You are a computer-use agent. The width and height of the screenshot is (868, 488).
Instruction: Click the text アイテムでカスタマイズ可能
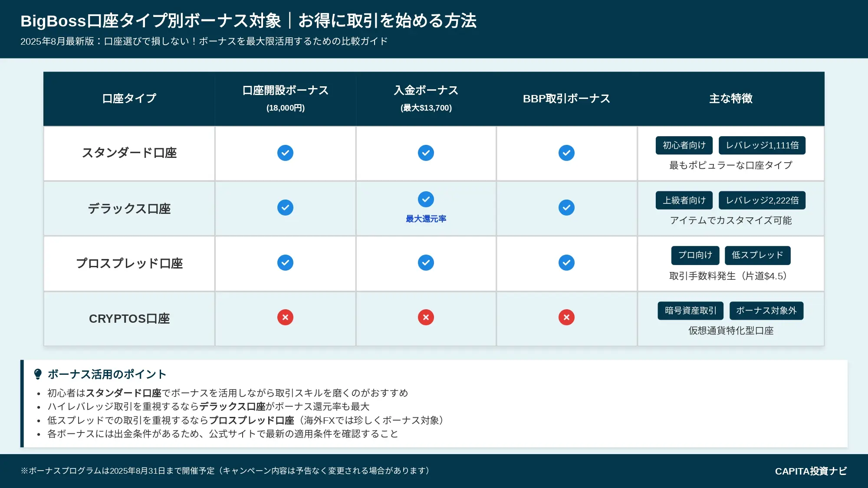coord(731,220)
